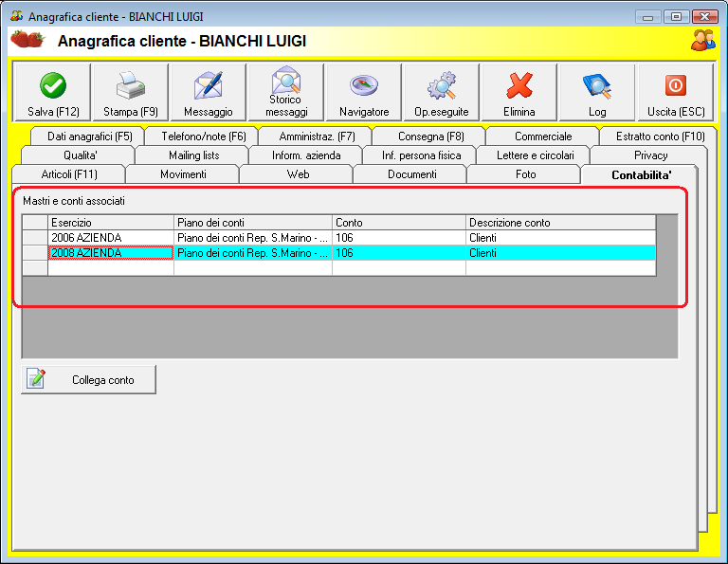Screen dimensions: 728x564
Task: Click the title bar application icon
Action: (x=17, y=16)
